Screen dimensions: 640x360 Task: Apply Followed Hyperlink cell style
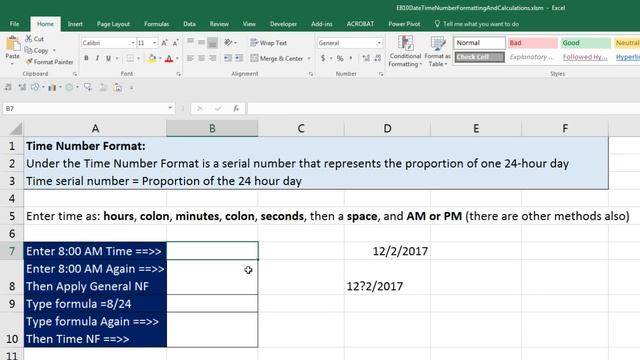585,57
